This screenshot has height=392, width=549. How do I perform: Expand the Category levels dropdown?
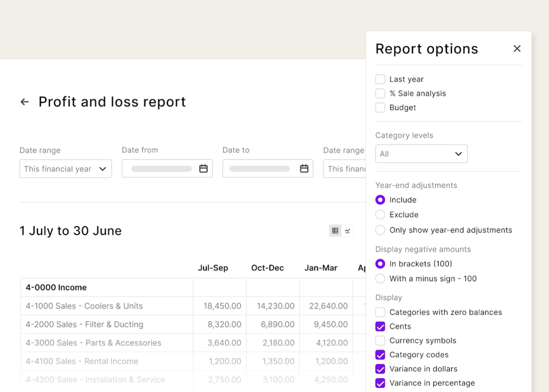tap(421, 154)
